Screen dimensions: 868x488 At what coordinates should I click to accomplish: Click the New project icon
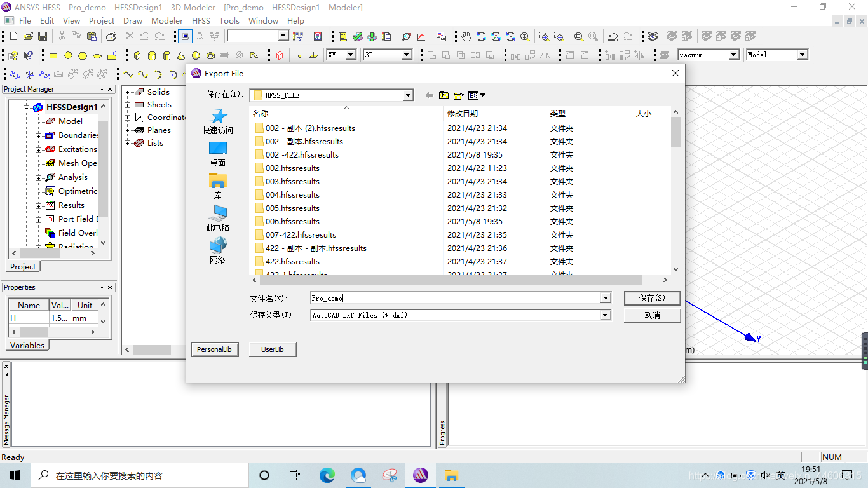tap(13, 37)
